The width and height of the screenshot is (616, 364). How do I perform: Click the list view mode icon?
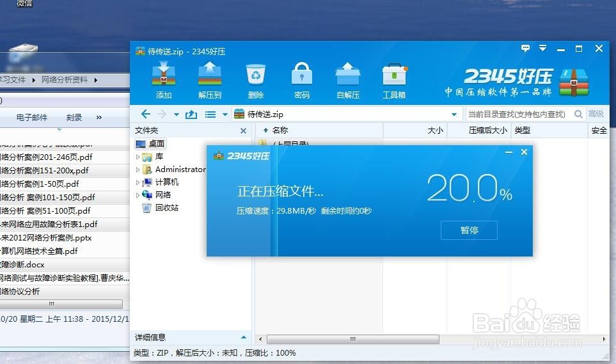click(210, 115)
